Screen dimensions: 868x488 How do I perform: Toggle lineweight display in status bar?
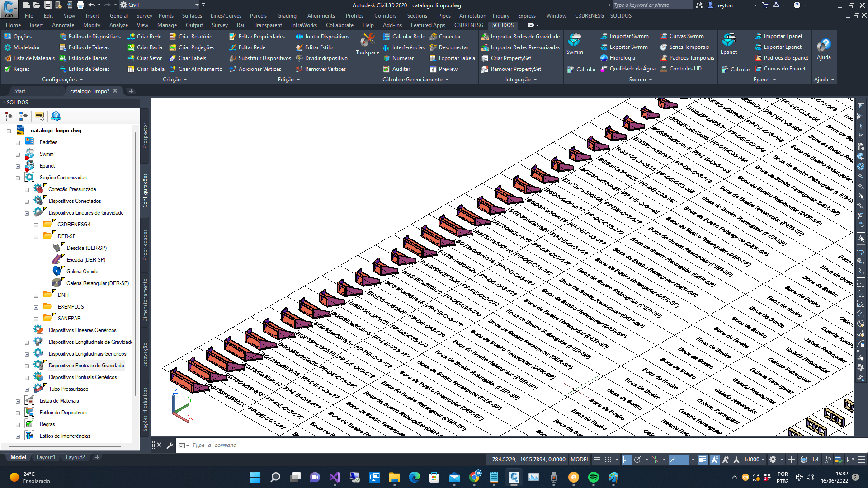point(702,460)
